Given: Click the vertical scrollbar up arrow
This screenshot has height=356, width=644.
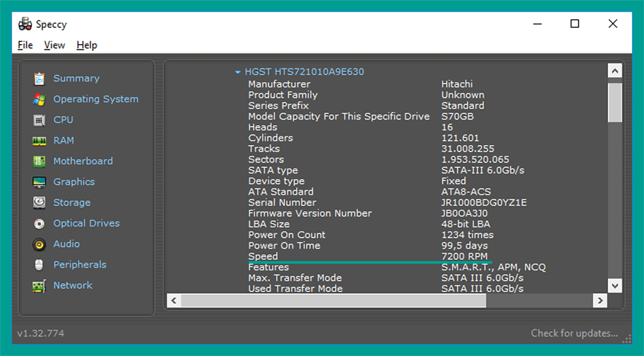Looking at the screenshot, I should 615,71.
